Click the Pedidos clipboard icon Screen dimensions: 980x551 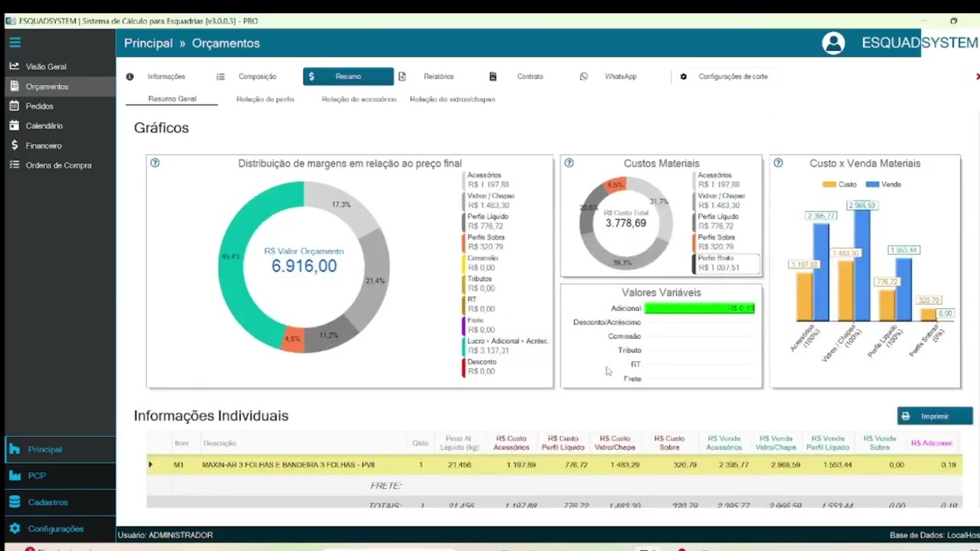tap(14, 106)
